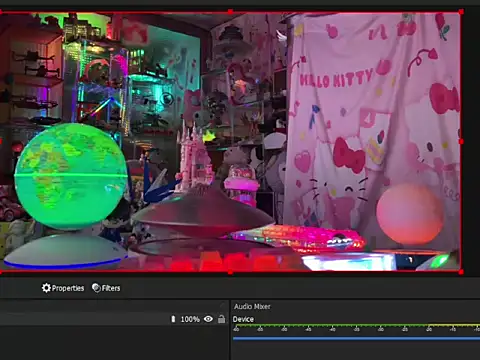The image size is (480, 360).
Task: Click the bottom-left red corner handle
Action: (1, 272)
